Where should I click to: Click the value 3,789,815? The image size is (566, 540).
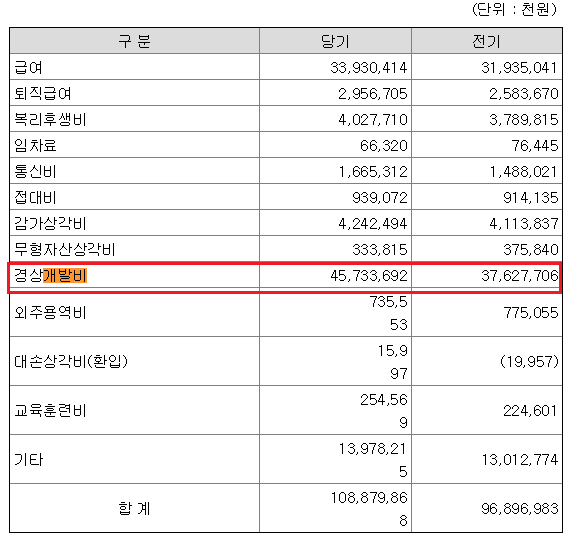click(x=523, y=120)
